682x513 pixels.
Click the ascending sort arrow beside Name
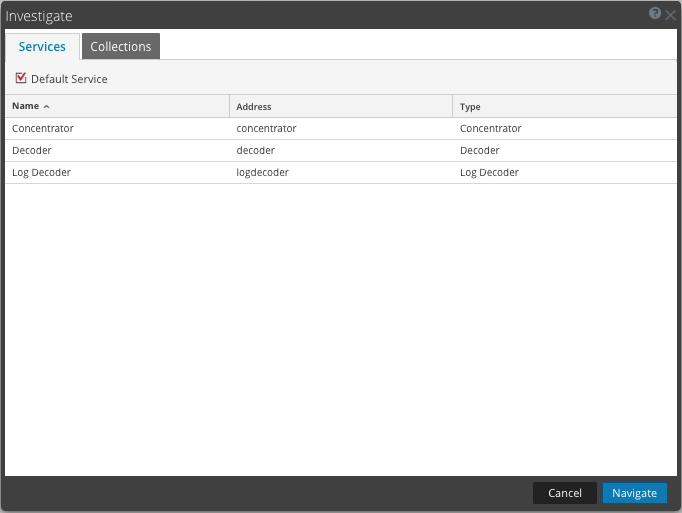(x=47, y=107)
